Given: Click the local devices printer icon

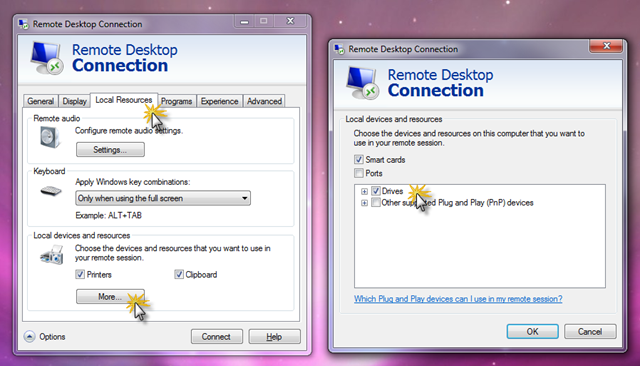Looking at the screenshot, I should coord(52,255).
